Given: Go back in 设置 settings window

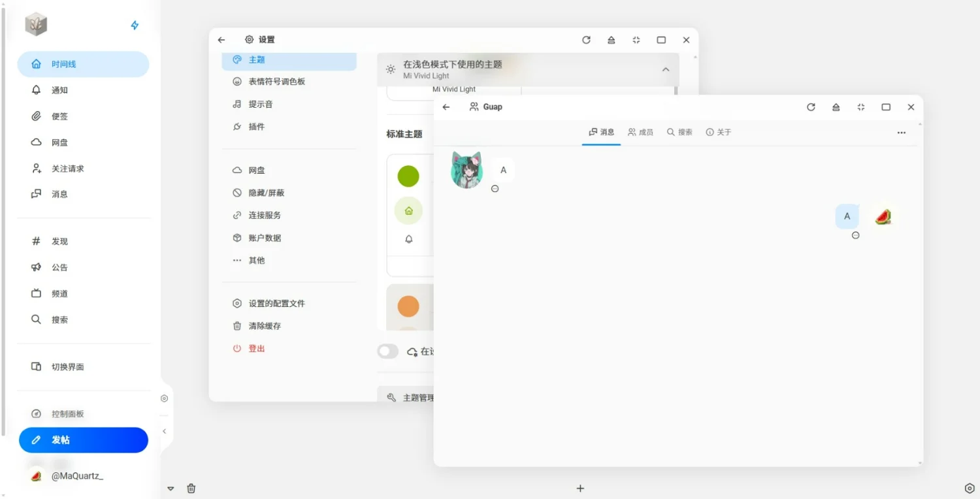Looking at the screenshot, I should coord(221,40).
